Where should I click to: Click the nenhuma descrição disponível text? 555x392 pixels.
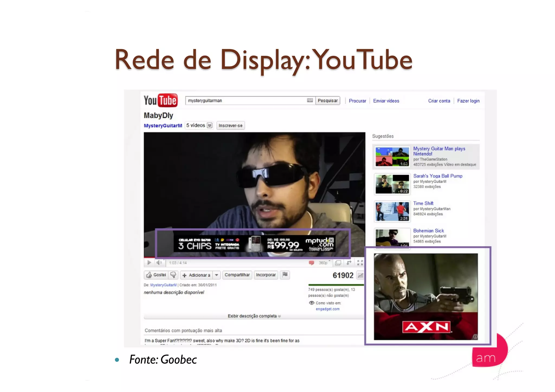point(174,292)
